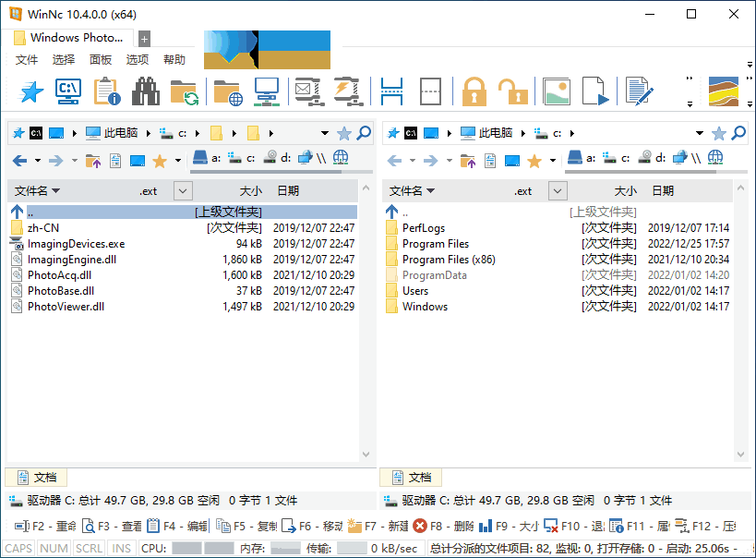This screenshot has width=756, height=558.
Task: Click the left panel scrollbar down arrow
Action: (366, 455)
